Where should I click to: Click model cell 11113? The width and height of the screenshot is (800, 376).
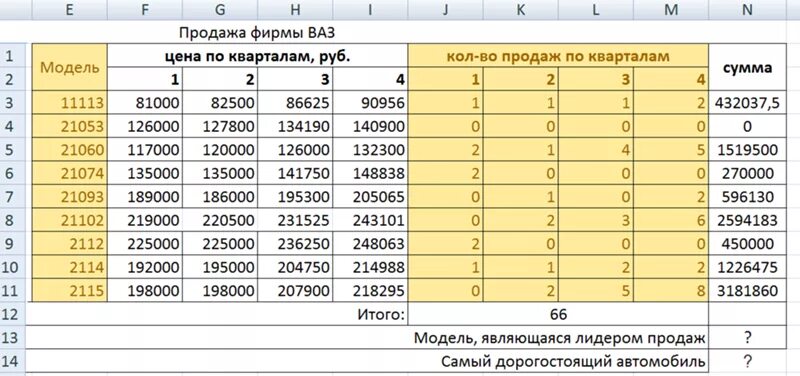pyautogui.click(x=69, y=103)
